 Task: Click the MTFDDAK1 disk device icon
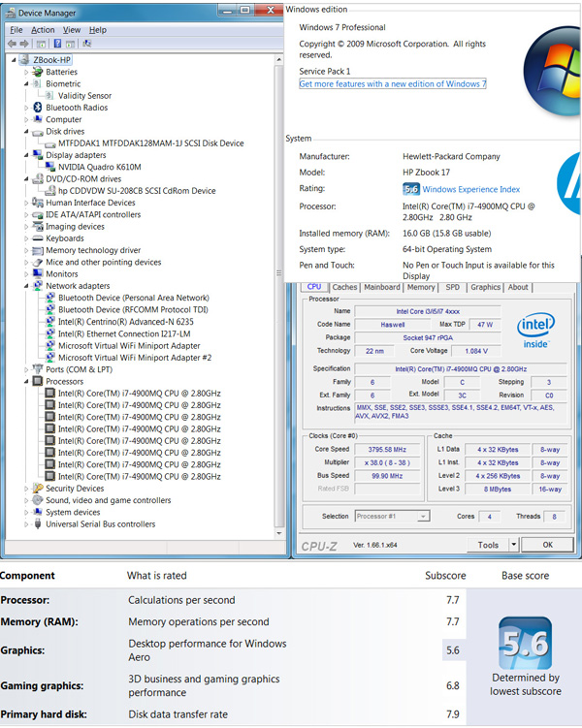tap(50, 143)
